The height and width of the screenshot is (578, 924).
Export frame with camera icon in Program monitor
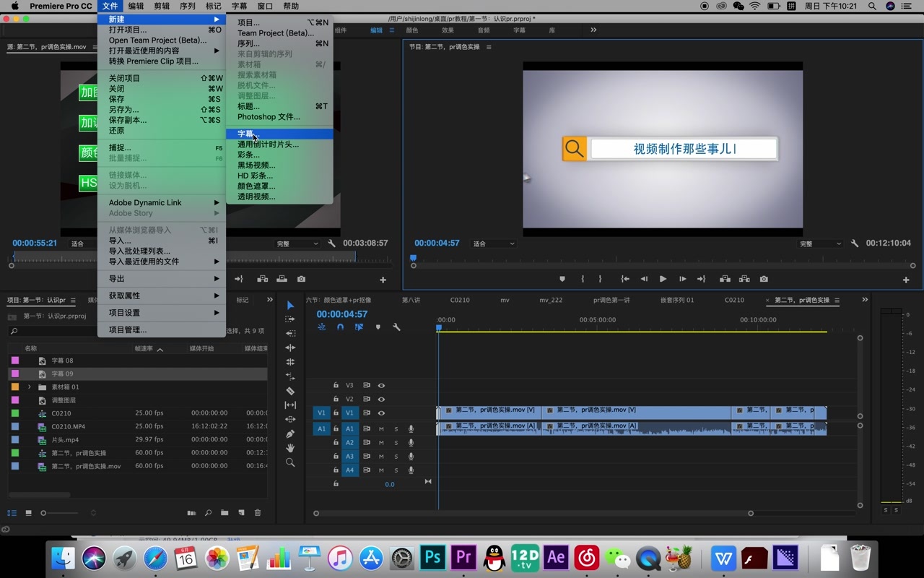click(764, 279)
